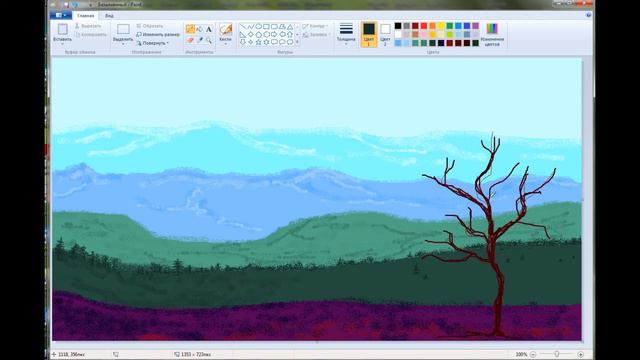Choose the Rounded rectangle shape
Image resolution: width=640 pixels, height=360 pixels.
(274, 27)
